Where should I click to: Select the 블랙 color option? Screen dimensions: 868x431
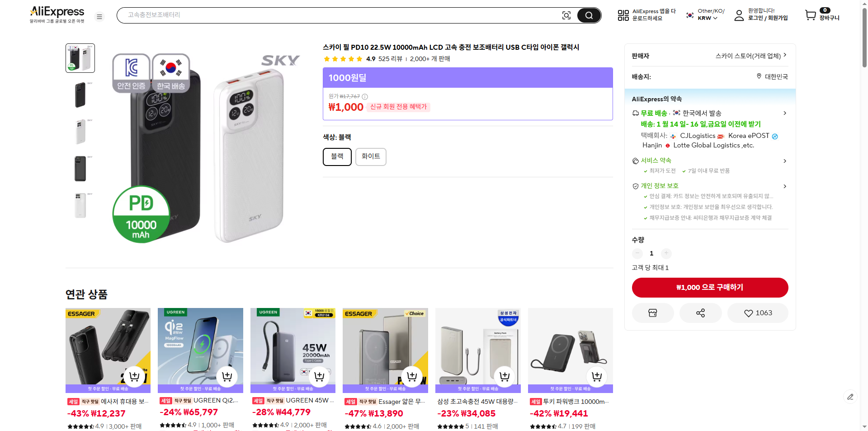tap(337, 156)
